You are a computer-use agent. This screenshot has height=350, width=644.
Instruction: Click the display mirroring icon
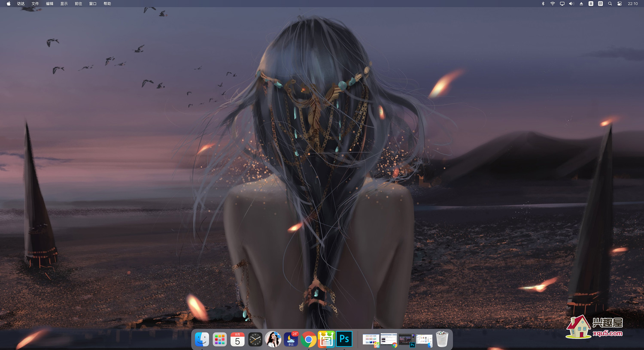click(x=562, y=3)
